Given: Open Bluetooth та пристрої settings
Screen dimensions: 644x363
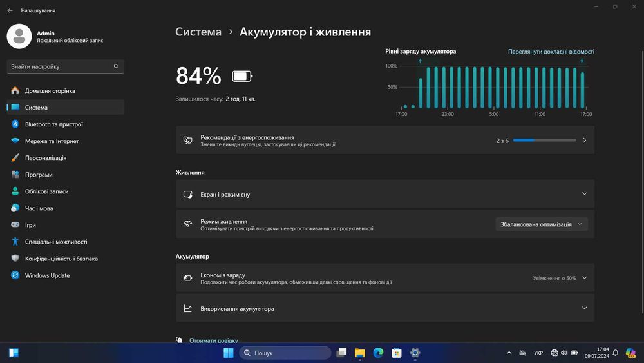Looking at the screenshot, I should point(65,124).
